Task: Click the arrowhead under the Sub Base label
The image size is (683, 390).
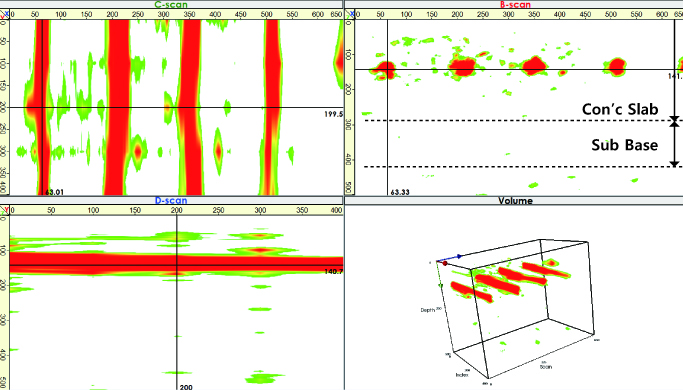Action: click(x=674, y=164)
